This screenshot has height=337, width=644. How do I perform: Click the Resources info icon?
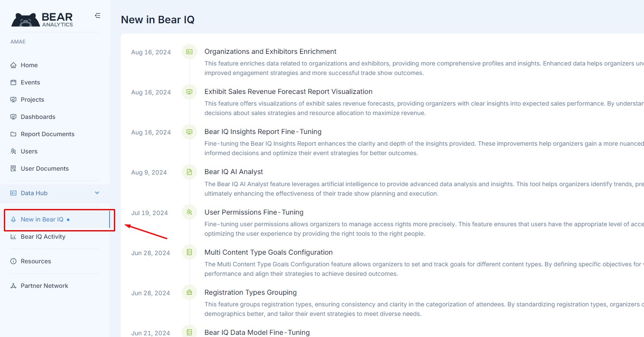click(13, 261)
